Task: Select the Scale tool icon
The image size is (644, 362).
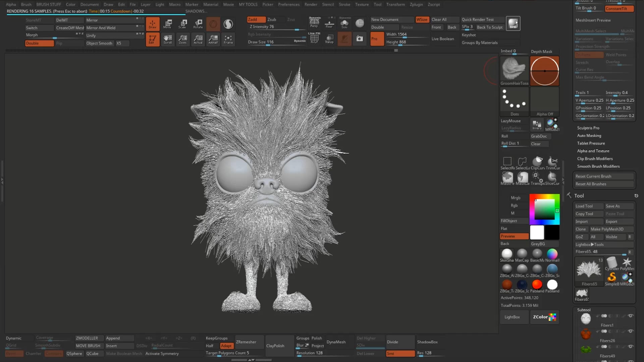Action: [x=182, y=24]
